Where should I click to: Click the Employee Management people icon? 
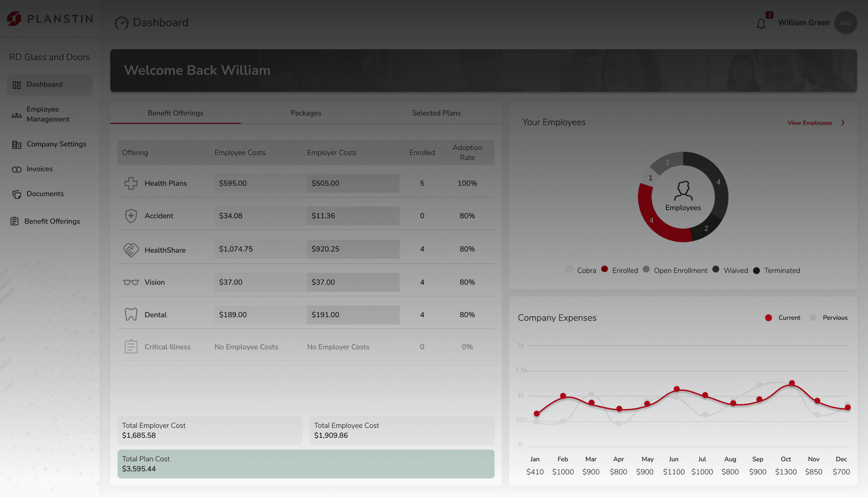(17, 115)
